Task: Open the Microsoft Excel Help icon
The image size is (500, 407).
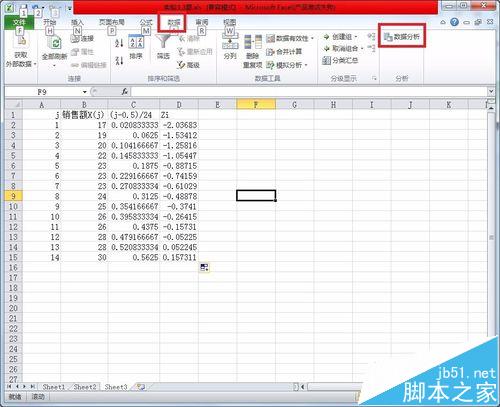Action: pos(454,22)
